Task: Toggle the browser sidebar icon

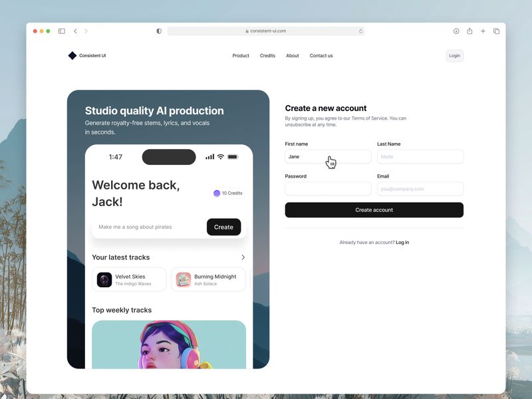Action: (61, 31)
